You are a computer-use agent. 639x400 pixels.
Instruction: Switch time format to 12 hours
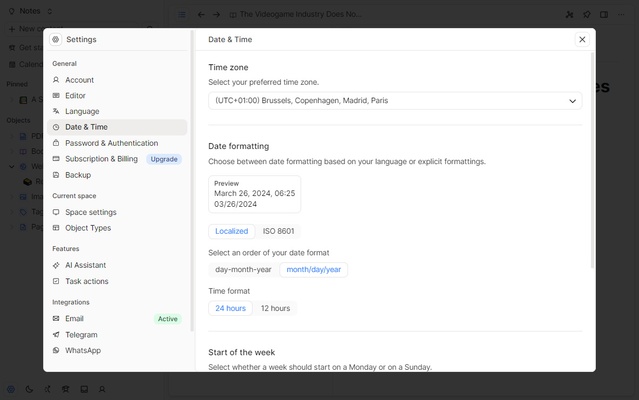275,308
